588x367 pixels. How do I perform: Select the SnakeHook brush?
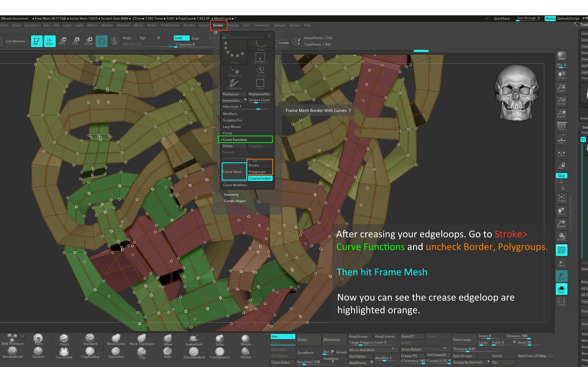tap(194, 340)
